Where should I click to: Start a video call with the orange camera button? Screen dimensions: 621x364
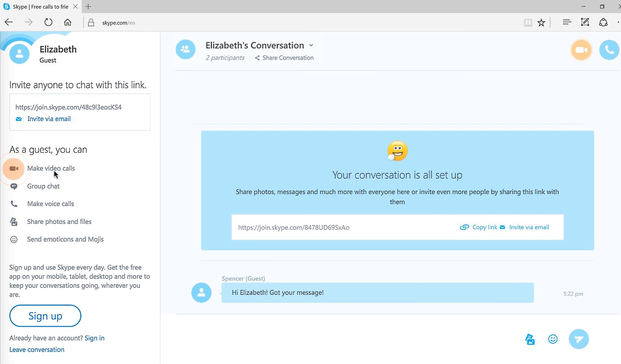coord(581,50)
